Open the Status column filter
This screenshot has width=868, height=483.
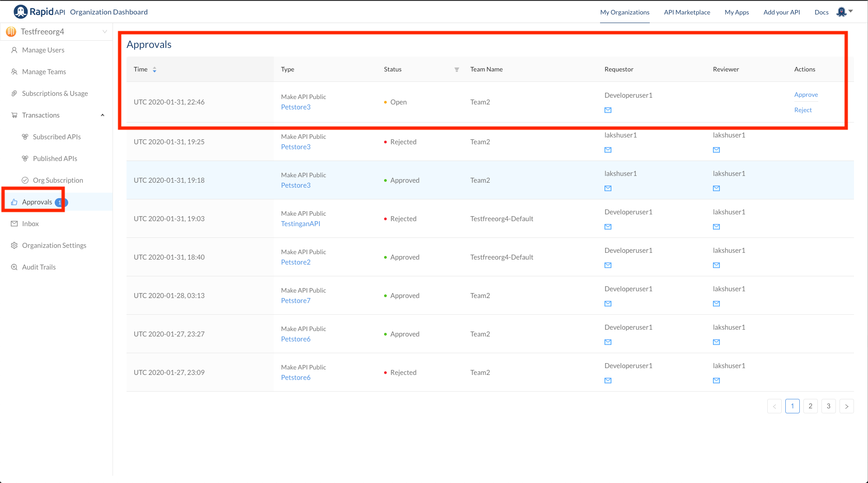click(x=457, y=70)
